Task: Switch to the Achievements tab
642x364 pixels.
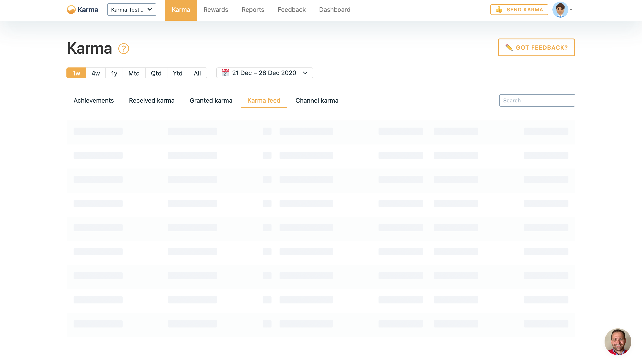Action: tap(94, 100)
